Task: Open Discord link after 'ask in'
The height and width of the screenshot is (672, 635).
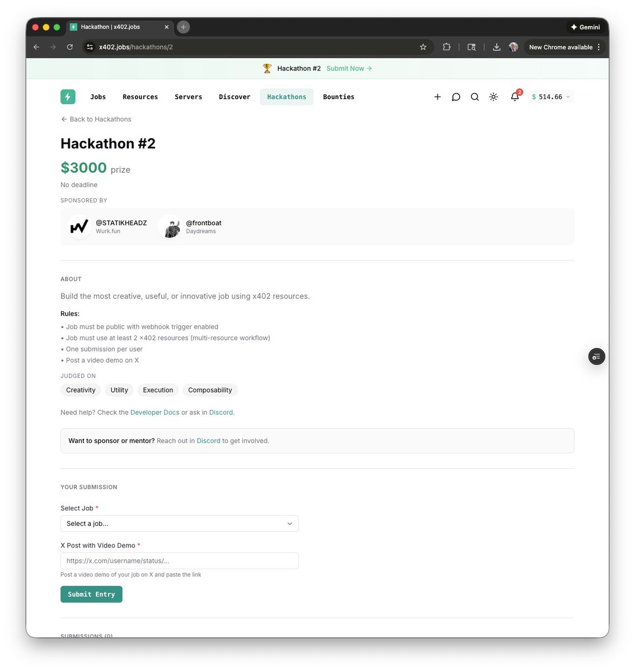Action: tap(221, 413)
